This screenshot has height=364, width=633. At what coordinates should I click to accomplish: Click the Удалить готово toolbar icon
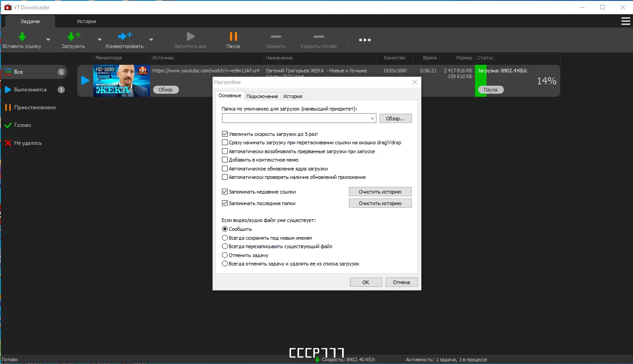(x=318, y=37)
